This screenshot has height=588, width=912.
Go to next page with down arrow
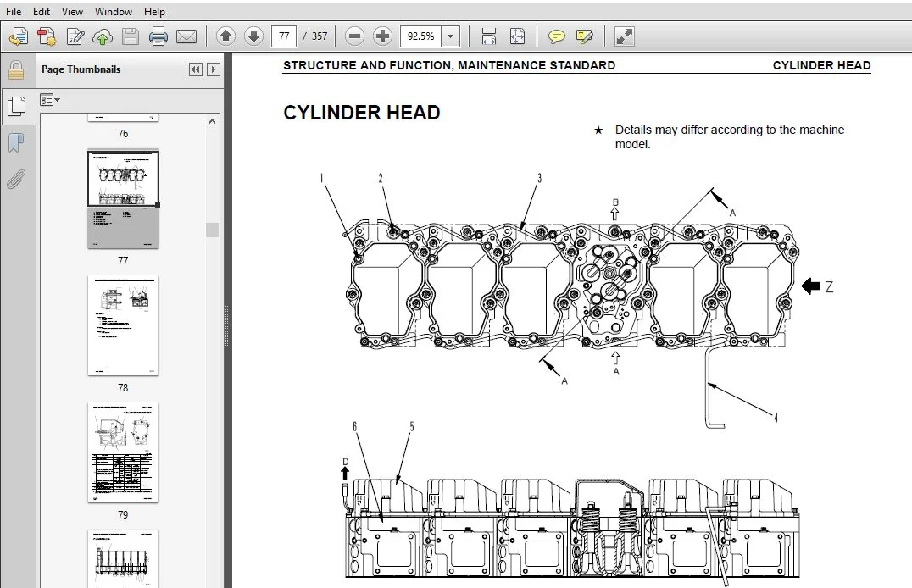coord(253,36)
